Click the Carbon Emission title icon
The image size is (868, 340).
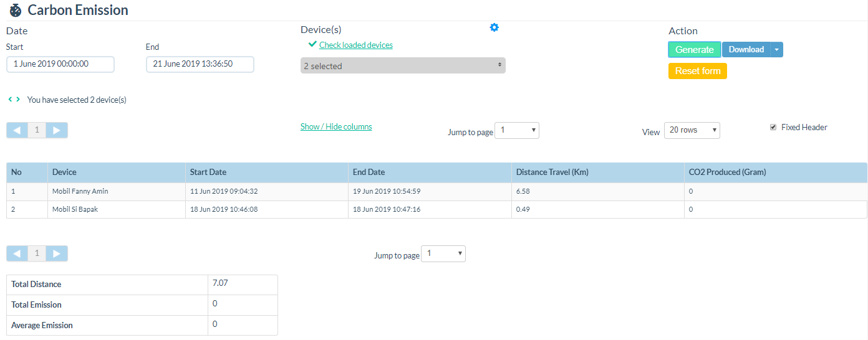point(16,11)
